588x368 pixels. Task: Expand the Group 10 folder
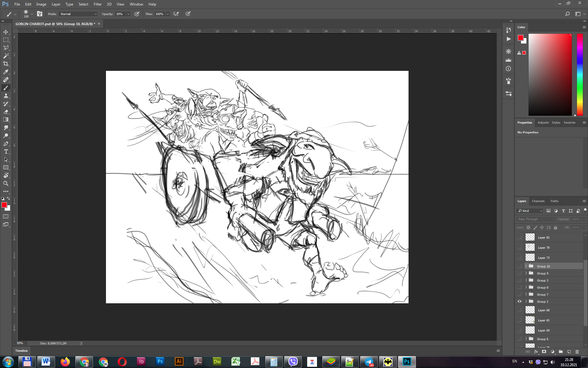[x=526, y=266]
